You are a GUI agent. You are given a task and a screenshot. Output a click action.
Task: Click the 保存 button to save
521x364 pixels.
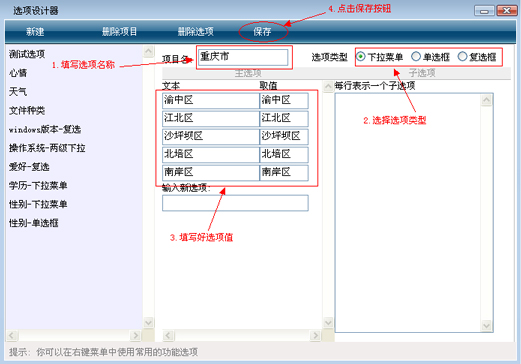coord(262,32)
